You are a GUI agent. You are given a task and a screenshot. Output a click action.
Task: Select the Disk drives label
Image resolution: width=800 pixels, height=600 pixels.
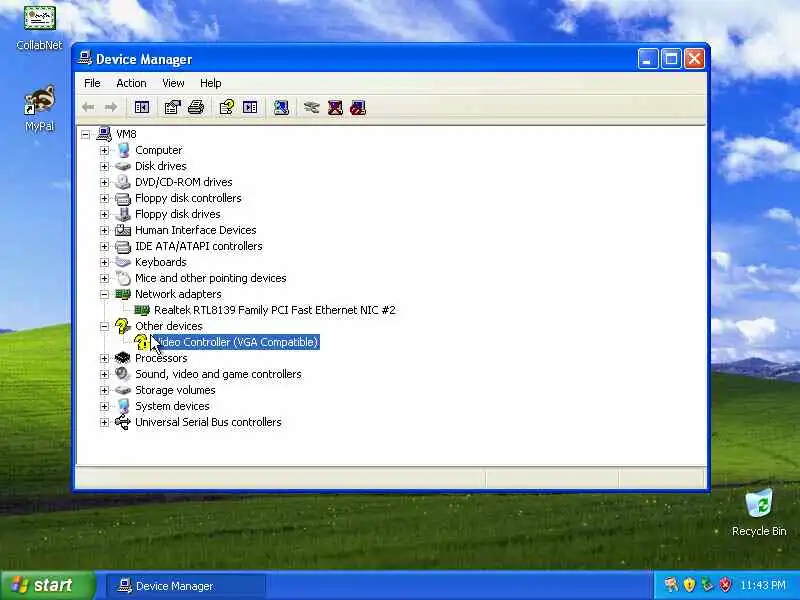161,166
